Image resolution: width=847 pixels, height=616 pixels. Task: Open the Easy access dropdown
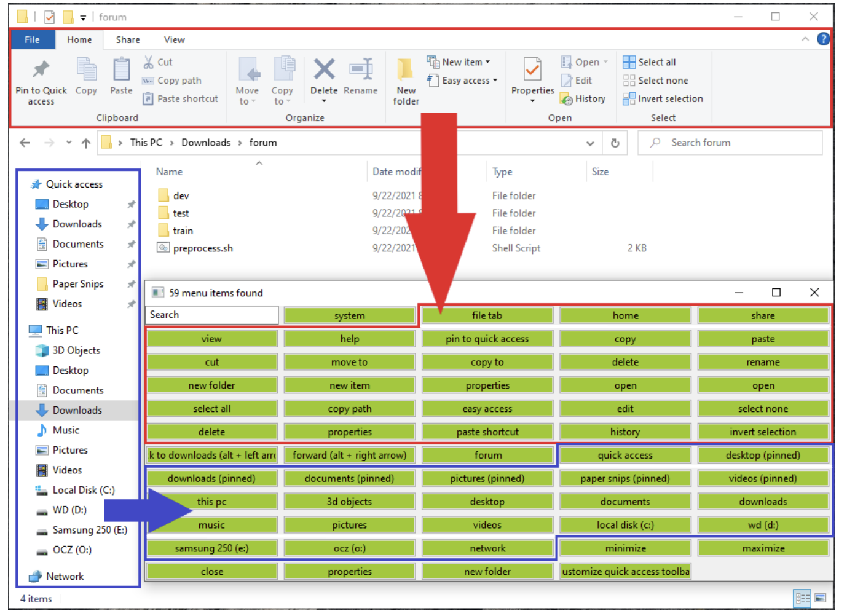[462, 81]
